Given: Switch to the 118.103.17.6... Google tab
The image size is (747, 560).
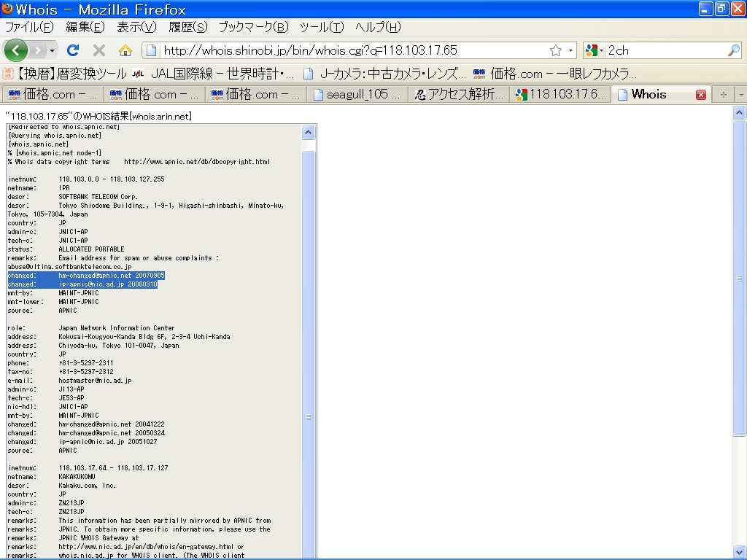Looking at the screenshot, I should 560,94.
